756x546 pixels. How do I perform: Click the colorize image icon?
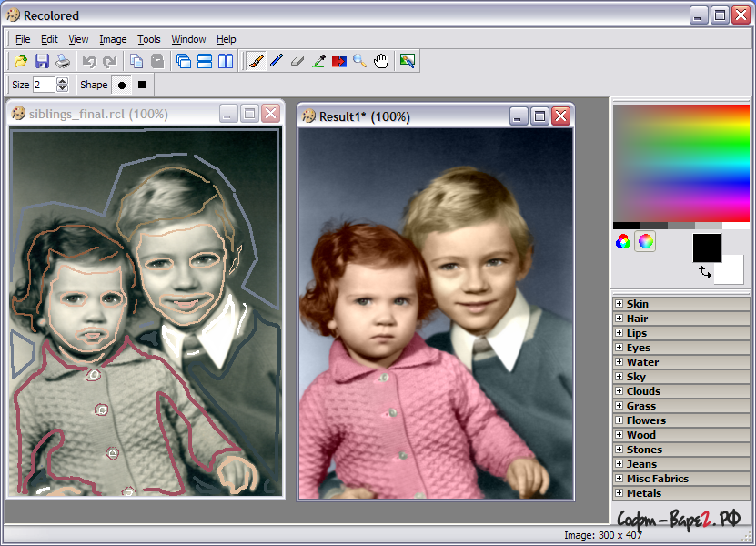[x=408, y=61]
